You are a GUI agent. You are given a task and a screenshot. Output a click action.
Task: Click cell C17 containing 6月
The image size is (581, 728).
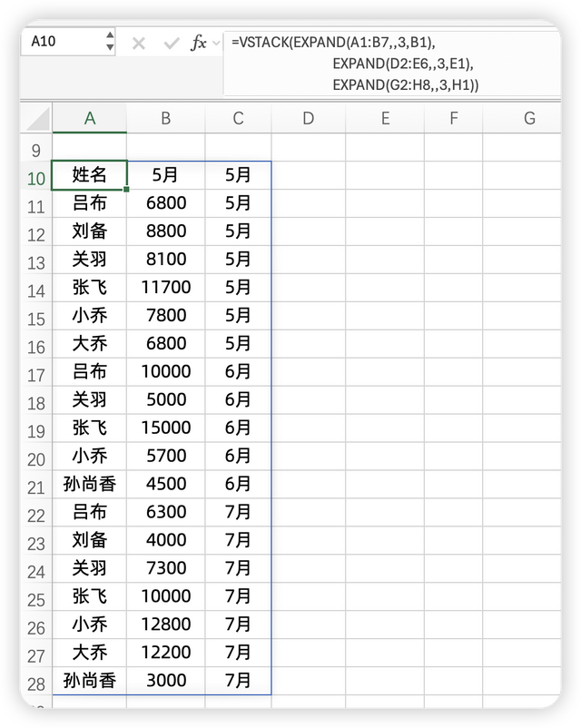tap(238, 372)
